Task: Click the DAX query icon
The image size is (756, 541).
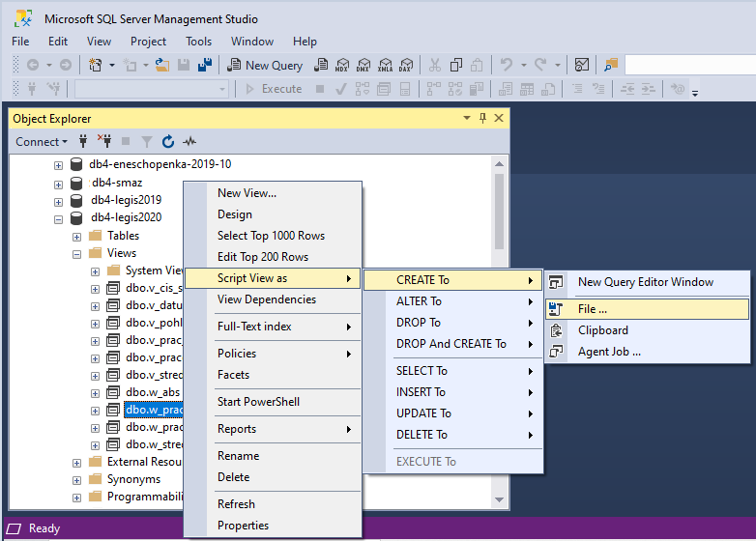Action: tap(406, 65)
